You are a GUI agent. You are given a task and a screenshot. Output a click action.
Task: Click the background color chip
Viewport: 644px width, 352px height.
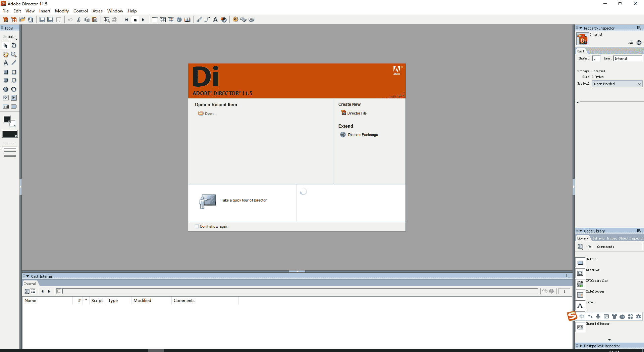[x=13, y=124]
